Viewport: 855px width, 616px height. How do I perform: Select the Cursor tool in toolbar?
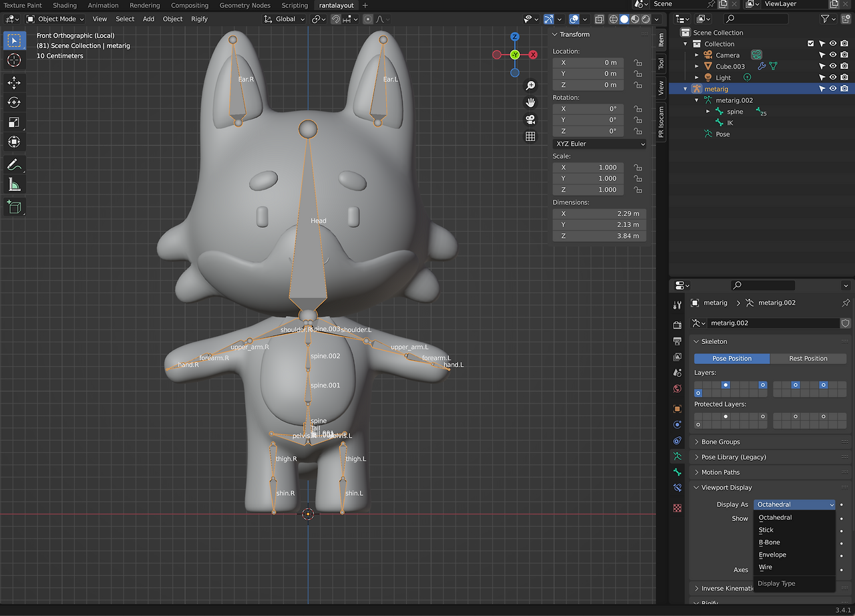click(x=14, y=60)
